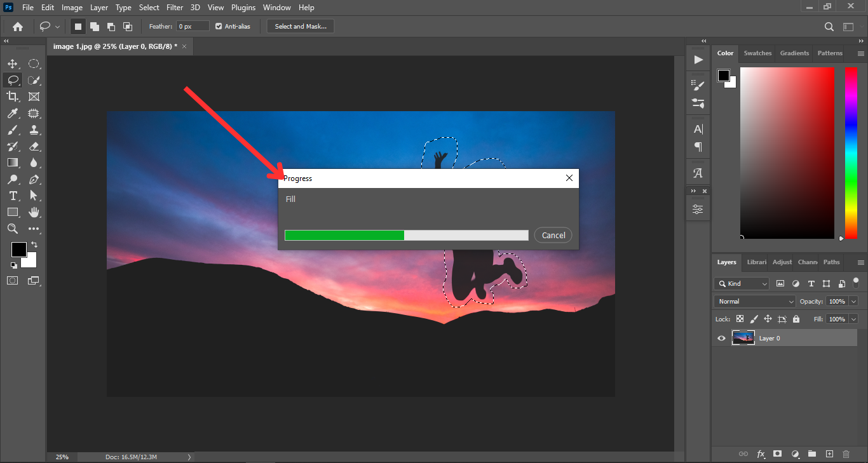The height and width of the screenshot is (463, 868).
Task: Open the blend mode Normal dropdown
Action: click(755, 301)
